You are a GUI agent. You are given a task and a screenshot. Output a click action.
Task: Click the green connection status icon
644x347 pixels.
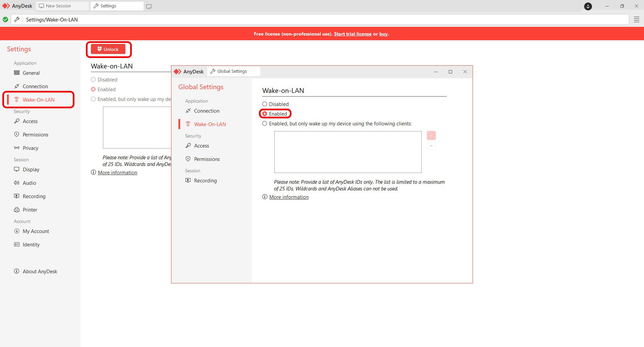pyautogui.click(x=5, y=19)
